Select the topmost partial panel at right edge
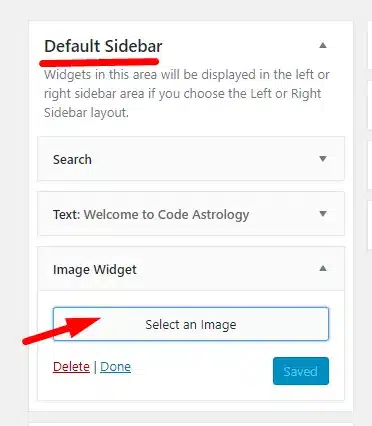Viewport: 372px width, 426px height. pos(370,45)
